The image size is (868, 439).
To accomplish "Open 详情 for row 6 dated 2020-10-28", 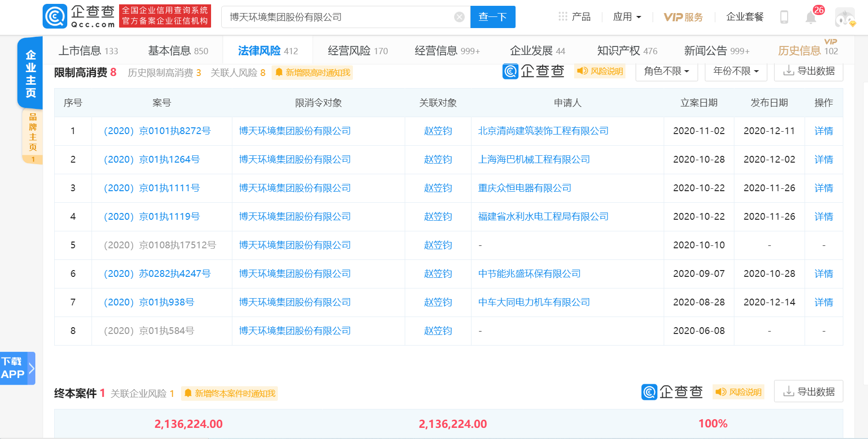I will pyautogui.click(x=823, y=274).
